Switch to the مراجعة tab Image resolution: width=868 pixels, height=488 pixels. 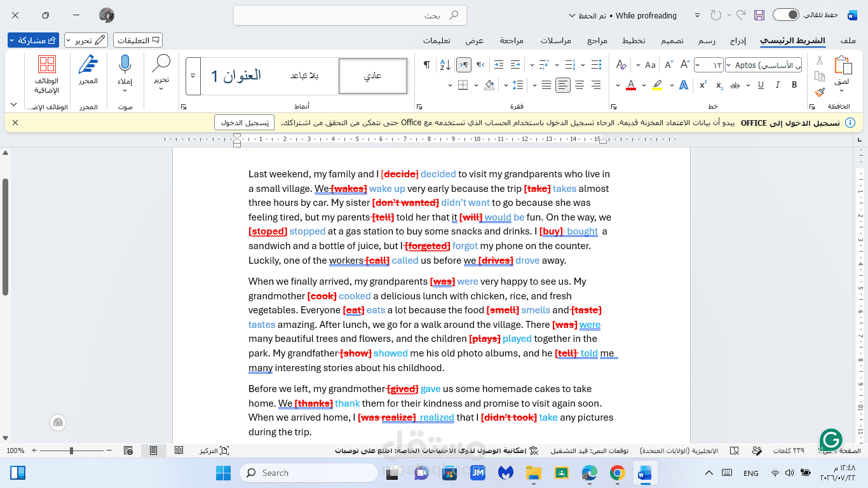coord(512,40)
